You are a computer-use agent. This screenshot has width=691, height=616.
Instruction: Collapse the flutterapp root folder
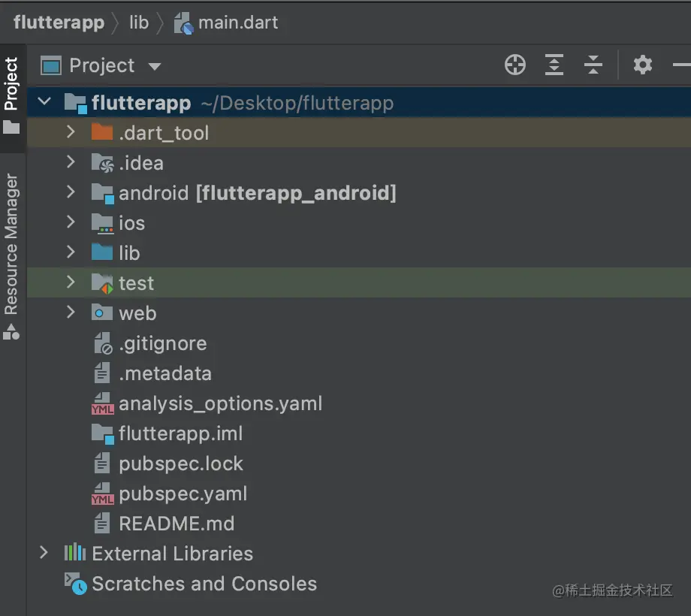pyautogui.click(x=45, y=102)
